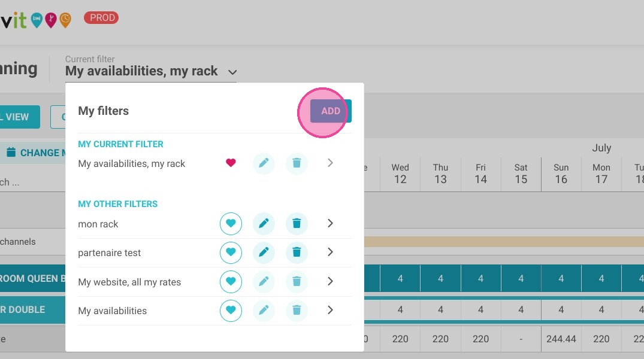Favorite 'My website, all my rates' filter
Screen dimensions: 644x359
231,281
